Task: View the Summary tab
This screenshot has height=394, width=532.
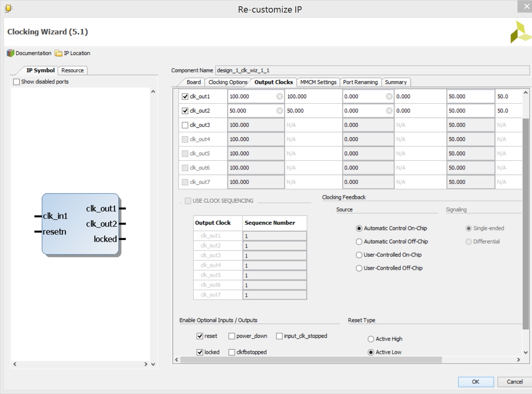Action: 396,82
